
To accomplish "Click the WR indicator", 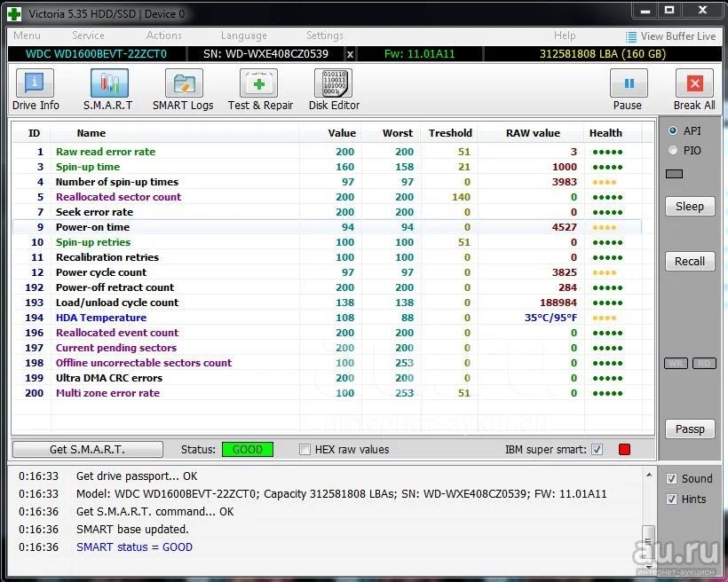I will (x=676, y=363).
